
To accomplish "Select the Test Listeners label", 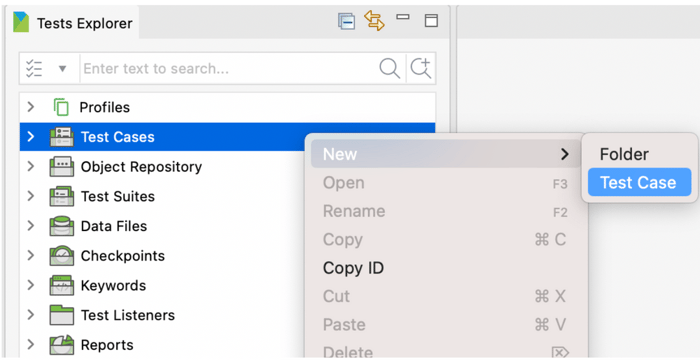I will click(x=128, y=315).
